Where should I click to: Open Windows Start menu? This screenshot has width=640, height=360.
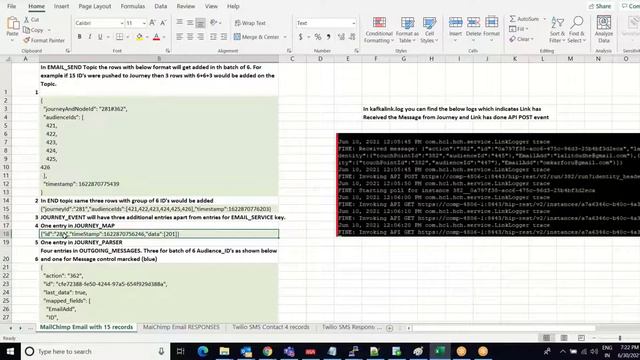pyautogui.click(x=10, y=351)
